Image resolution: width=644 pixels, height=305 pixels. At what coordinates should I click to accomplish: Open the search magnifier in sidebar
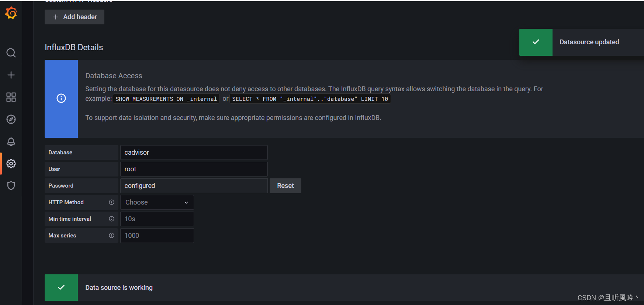tap(11, 53)
